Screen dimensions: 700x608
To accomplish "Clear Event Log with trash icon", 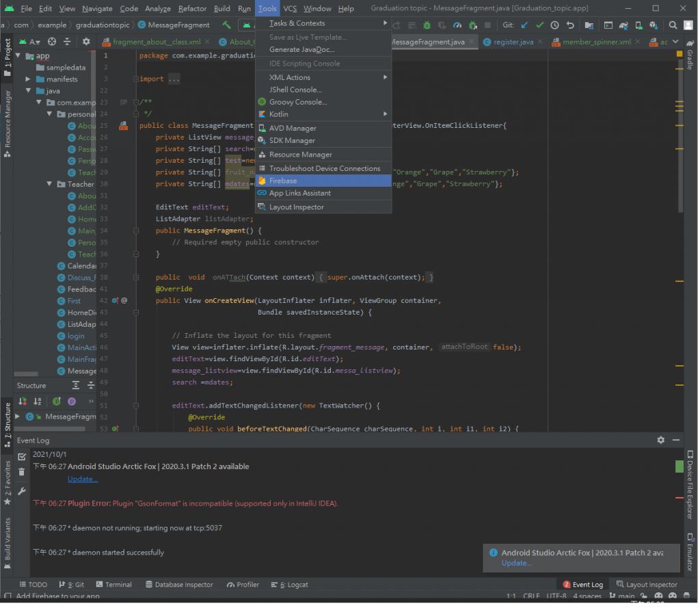I will tap(22, 472).
